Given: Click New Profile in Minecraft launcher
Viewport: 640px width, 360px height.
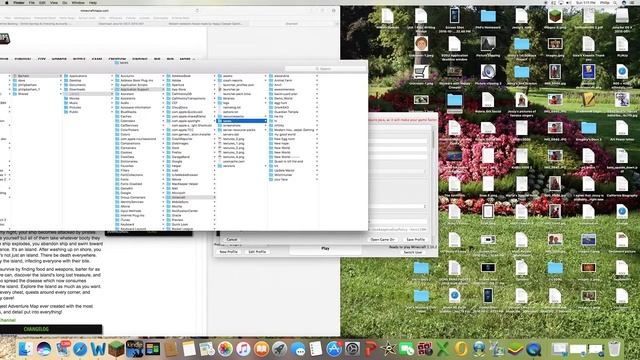Looking at the screenshot, I should [229, 252].
